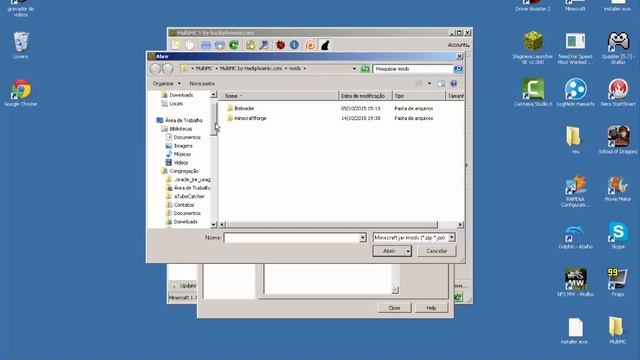The height and width of the screenshot is (360, 640).
Task: Open the NFS MW - Atalho desktop shortcut
Action: coord(576,282)
